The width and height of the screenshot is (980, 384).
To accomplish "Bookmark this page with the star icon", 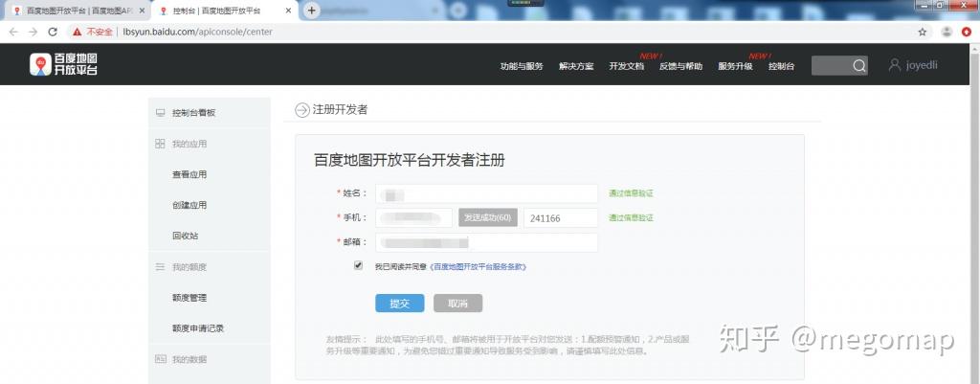I will click(x=922, y=32).
